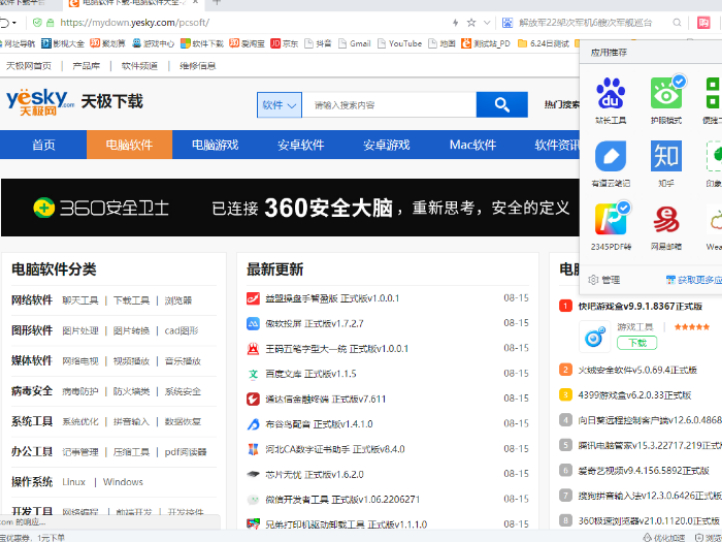The height and width of the screenshot is (542, 722).
Task: Open 芯片无忧 正式版v1.6.2.0 entry
Action: pyautogui.click(x=314, y=474)
